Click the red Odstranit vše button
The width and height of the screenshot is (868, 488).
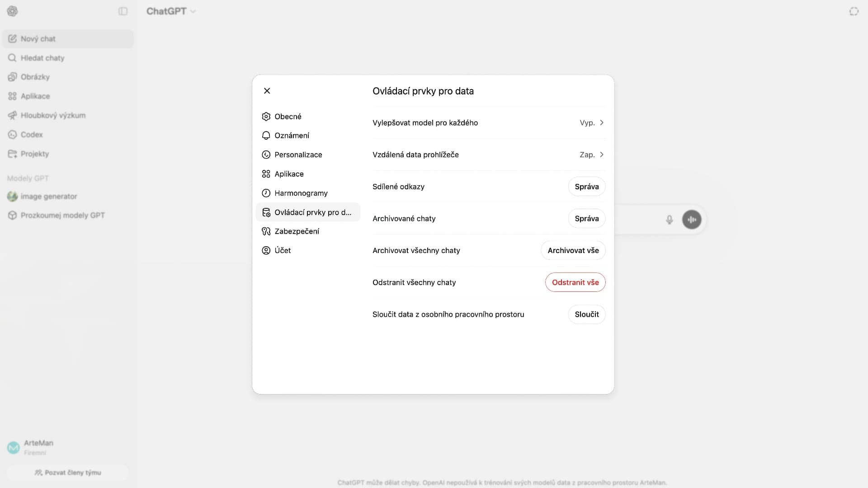[575, 282]
